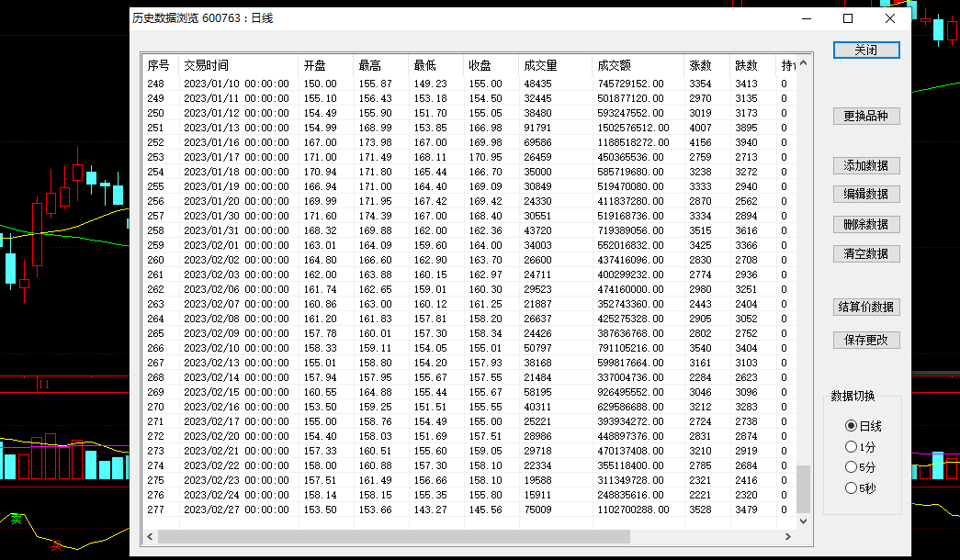Click the horizontal scrollbar thumb
This screenshot has width=960, height=560.
click(394, 537)
